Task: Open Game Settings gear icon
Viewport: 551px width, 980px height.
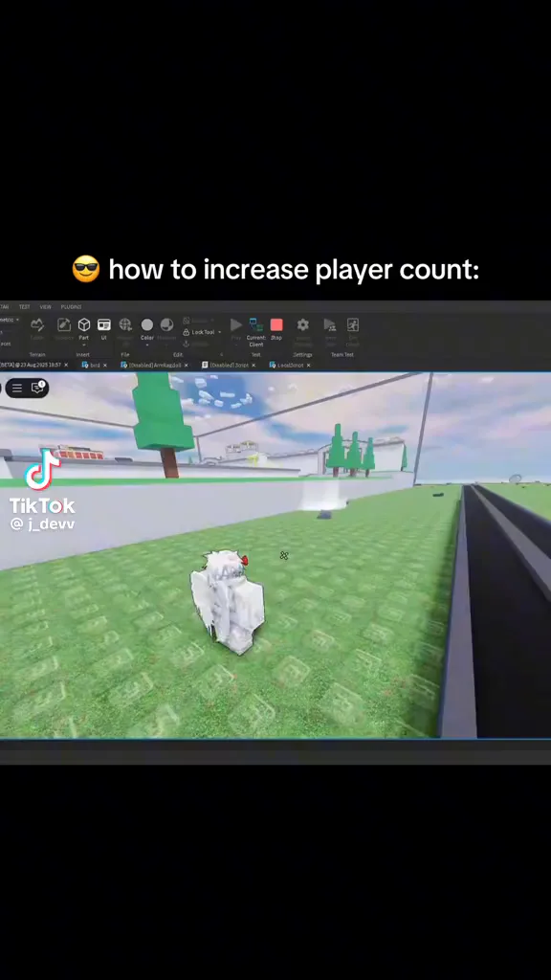Action: pyautogui.click(x=303, y=324)
